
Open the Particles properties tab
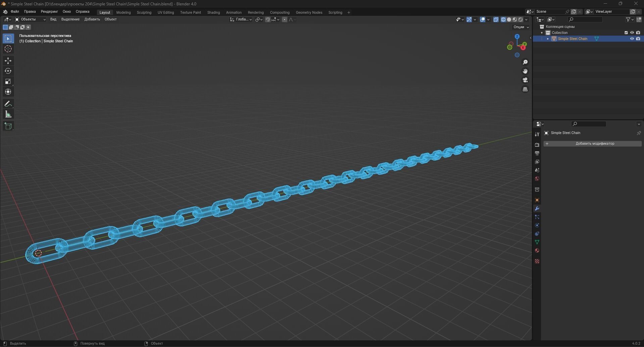pyautogui.click(x=537, y=217)
